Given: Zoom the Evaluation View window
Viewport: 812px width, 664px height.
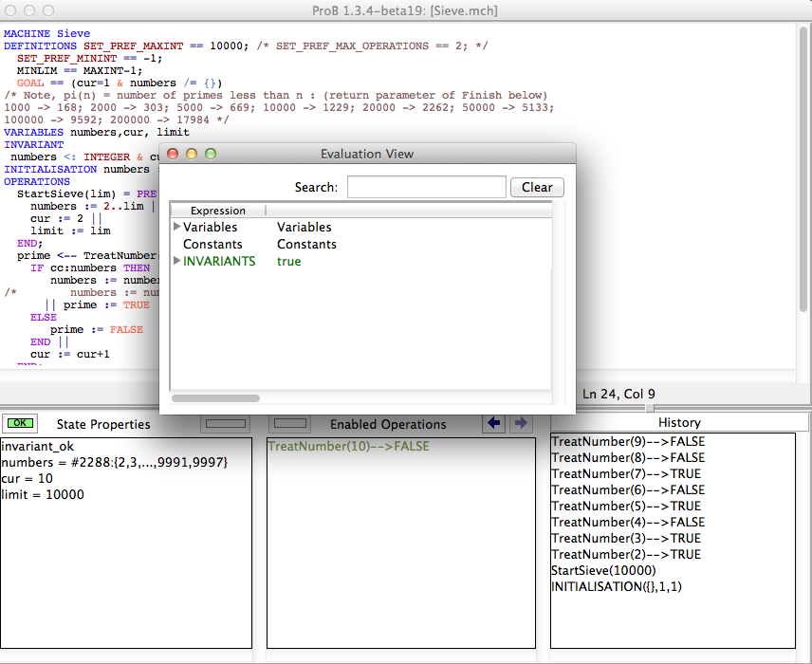Looking at the screenshot, I should tap(211, 154).
